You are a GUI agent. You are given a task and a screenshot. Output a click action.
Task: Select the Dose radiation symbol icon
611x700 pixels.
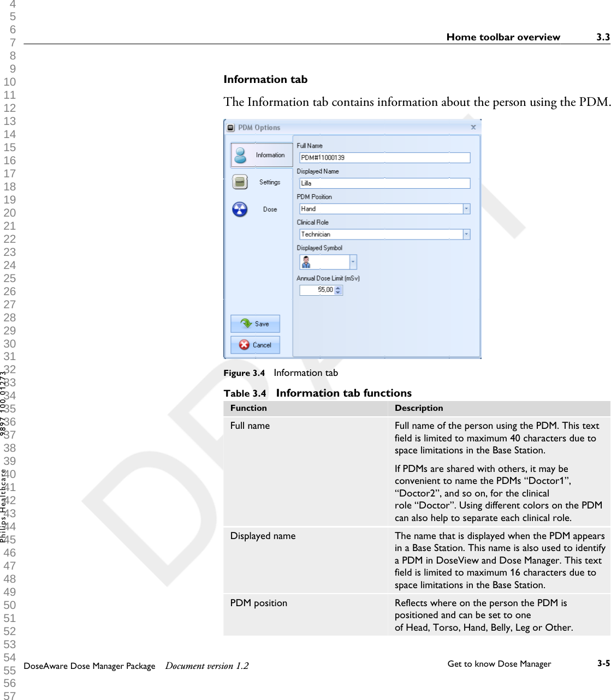pyautogui.click(x=239, y=209)
